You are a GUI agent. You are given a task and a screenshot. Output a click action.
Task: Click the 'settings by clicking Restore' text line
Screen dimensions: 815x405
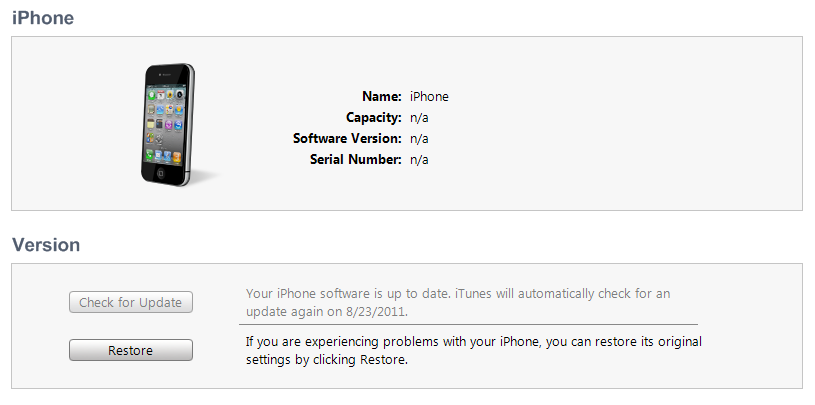tap(327, 359)
